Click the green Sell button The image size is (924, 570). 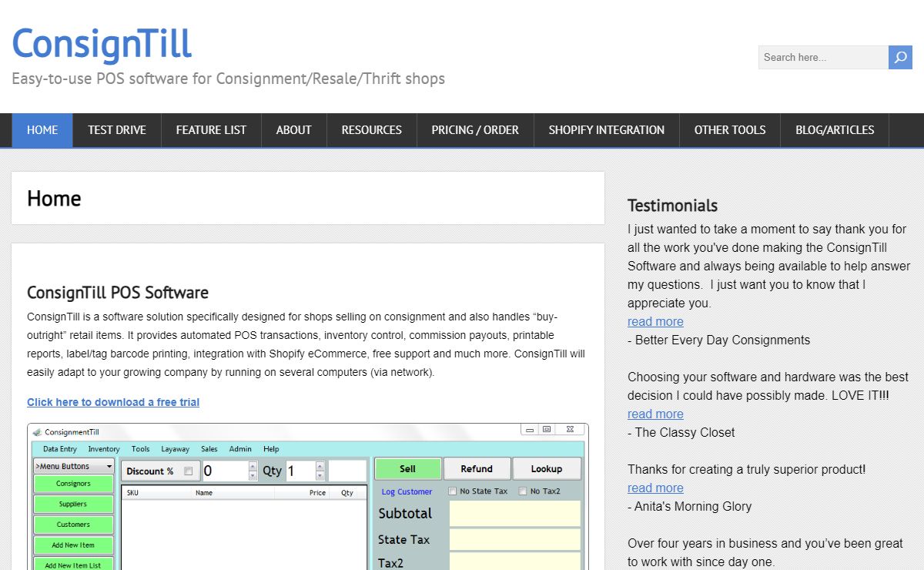[408, 468]
